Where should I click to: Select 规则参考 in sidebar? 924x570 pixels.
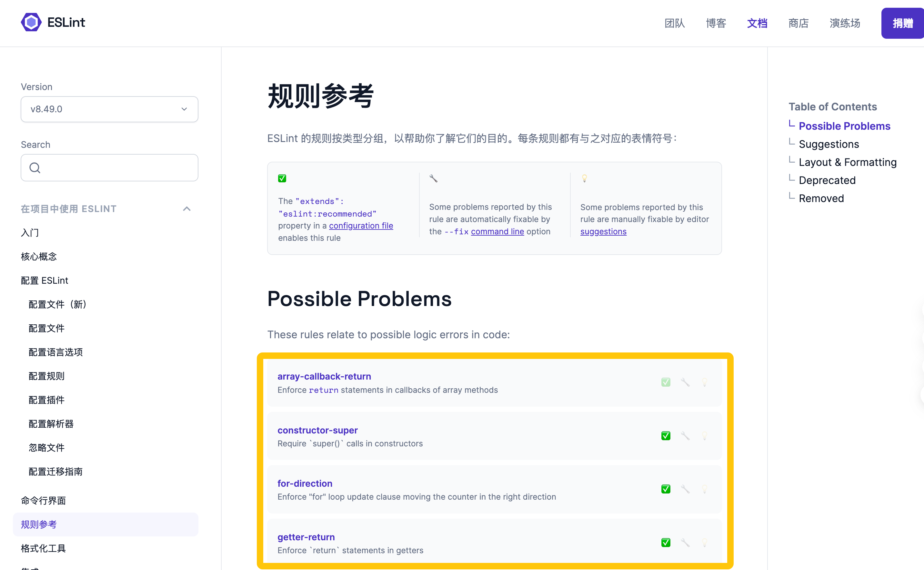point(105,524)
